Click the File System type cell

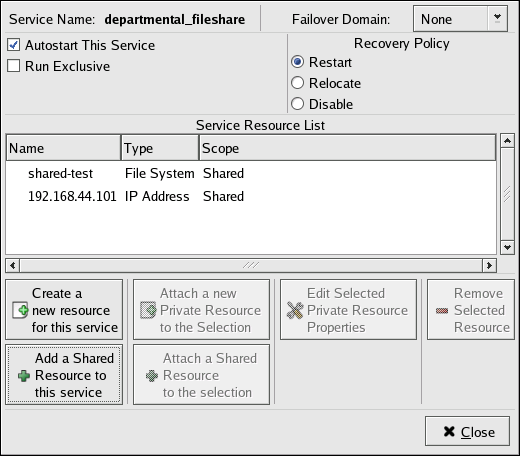(x=160, y=173)
